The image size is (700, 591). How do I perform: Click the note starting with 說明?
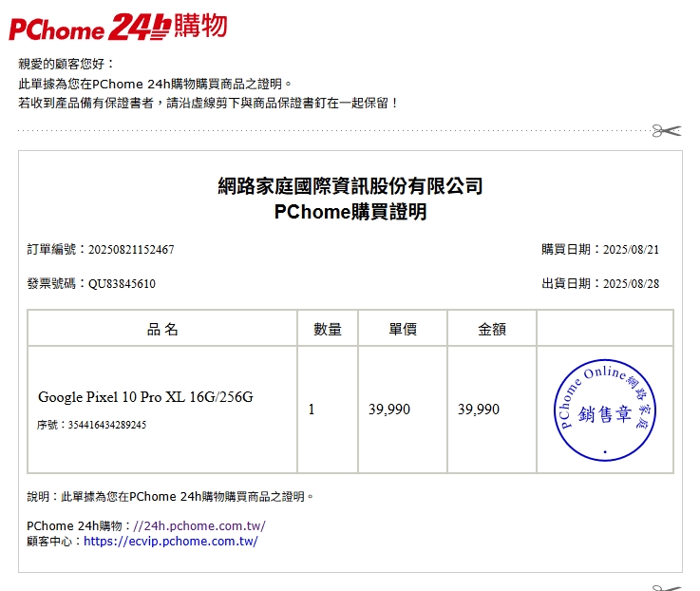[170, 496]
